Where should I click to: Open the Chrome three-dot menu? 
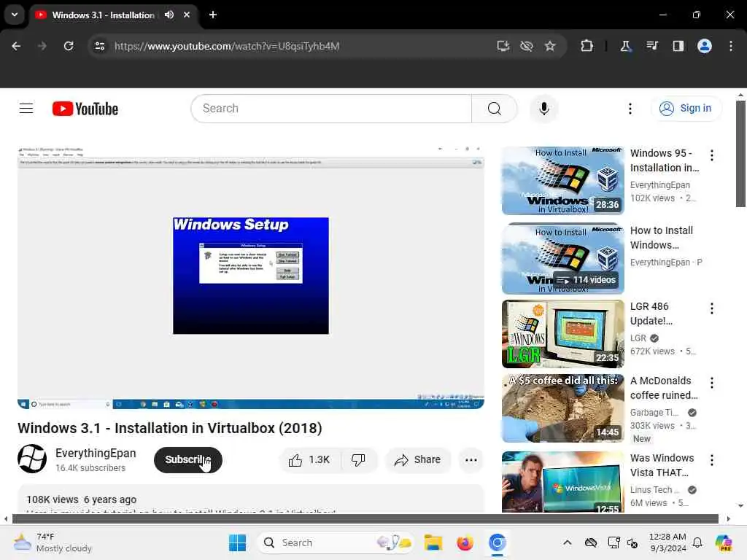(x=731, y=46)
